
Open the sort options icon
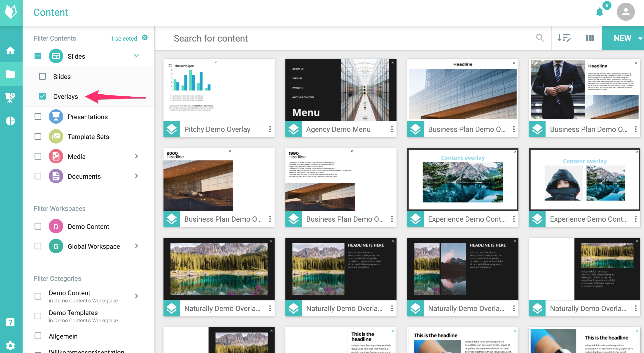pos(564,38)
